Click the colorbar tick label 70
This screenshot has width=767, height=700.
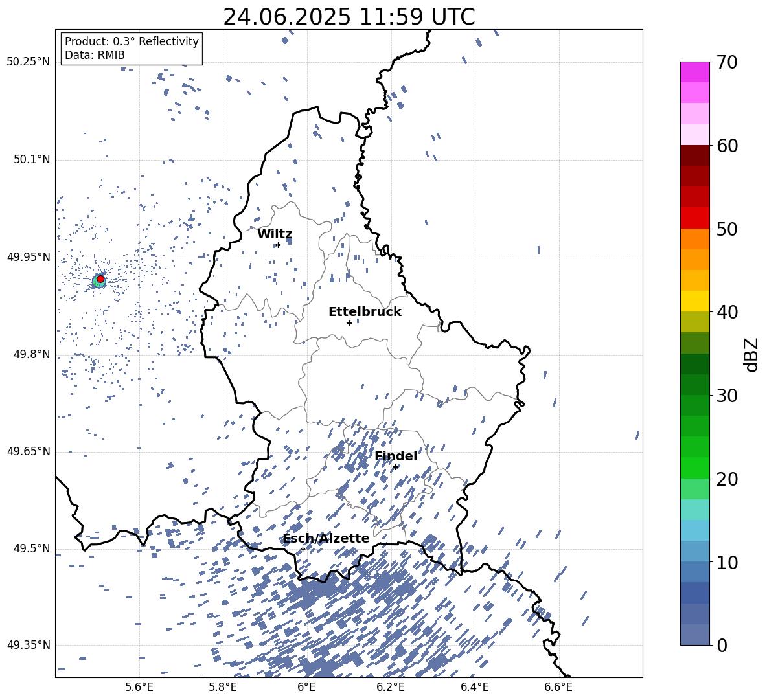(x=727, y=62)
